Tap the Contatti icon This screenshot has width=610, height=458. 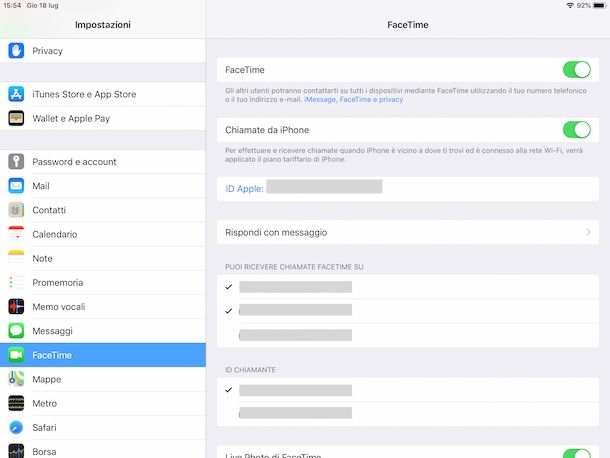coord(16,210)
